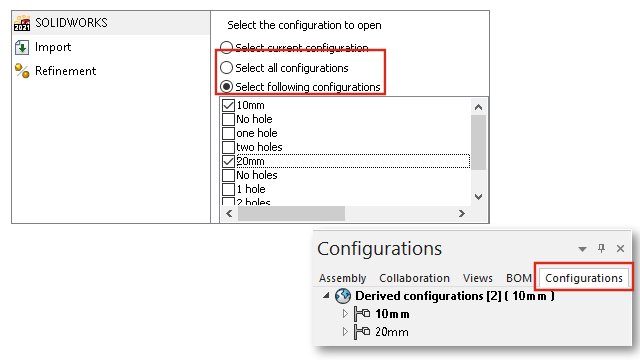
Task: Check the two holes checkbox
Action: tap(228, 147)
